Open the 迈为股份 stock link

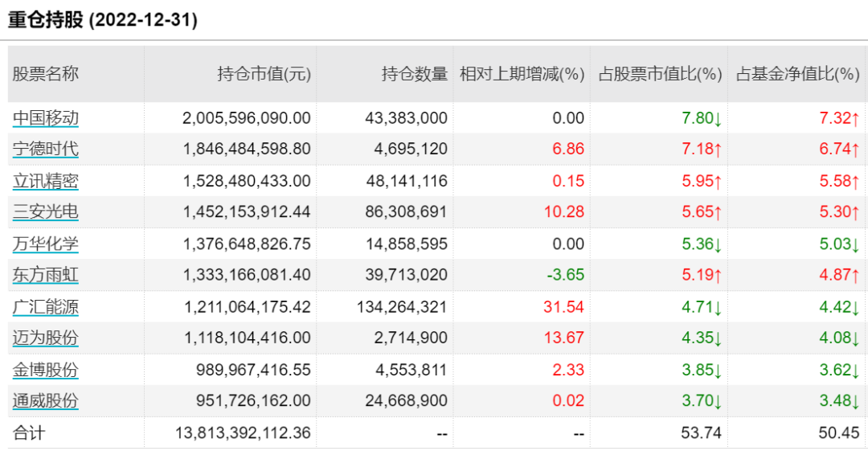point(45,338)
